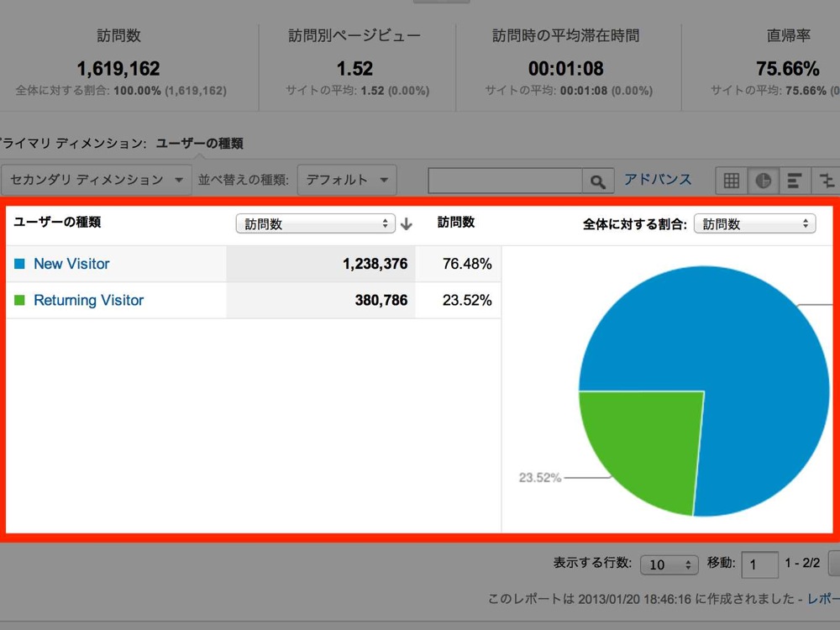Click the 23.52% pie chart label
Image resolution: width=840 pixels, height=630 pixels.
click(x=540, y=477)
